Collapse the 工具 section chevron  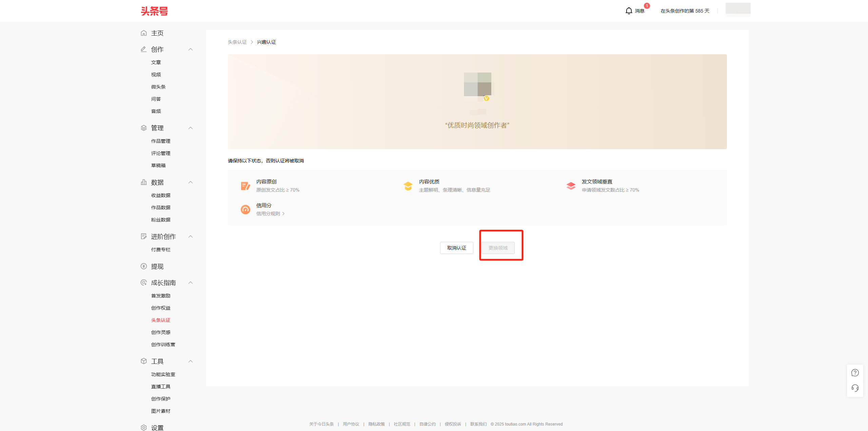tap(191, 361)
